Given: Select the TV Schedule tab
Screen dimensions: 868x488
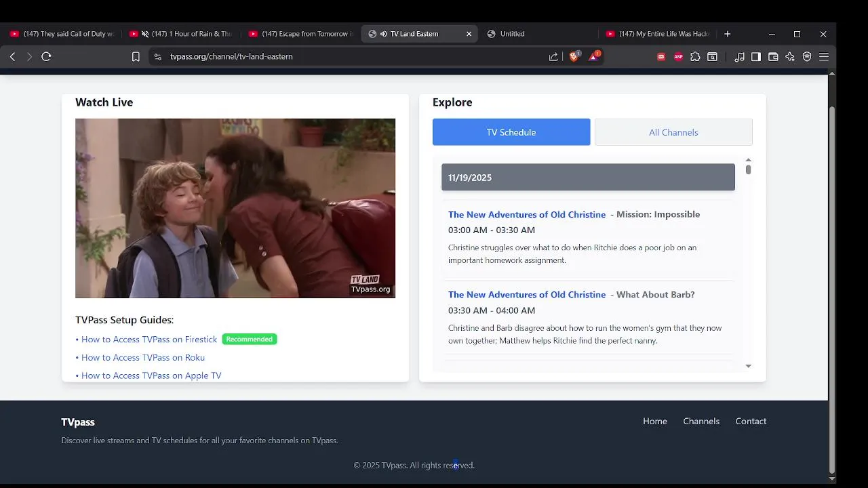Looking at the screenshot, I should click(x=511, y=132).
